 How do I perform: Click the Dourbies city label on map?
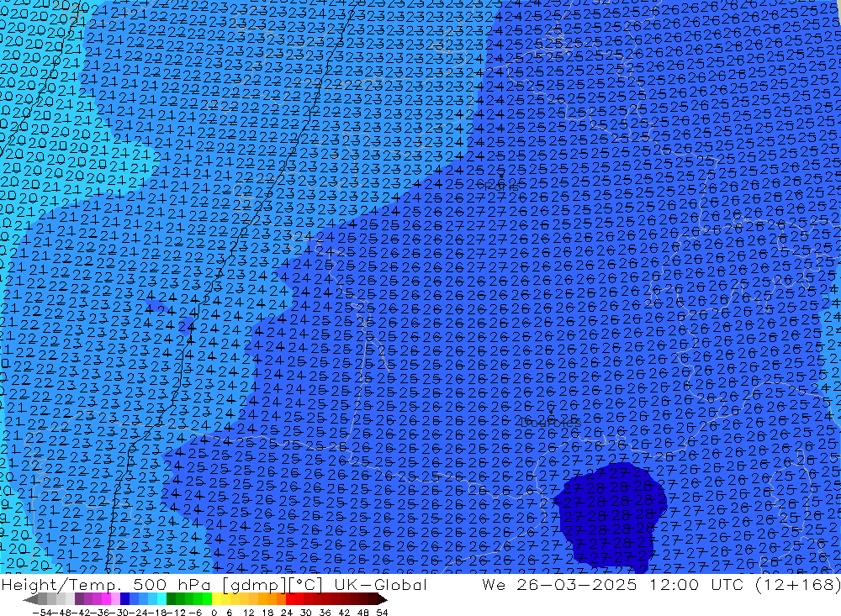(552, 423)
